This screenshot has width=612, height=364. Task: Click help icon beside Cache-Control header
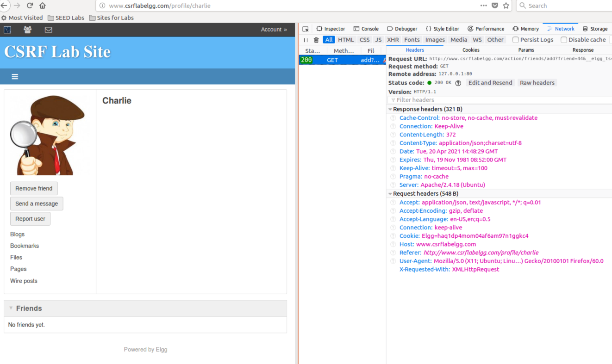[393, 118]
